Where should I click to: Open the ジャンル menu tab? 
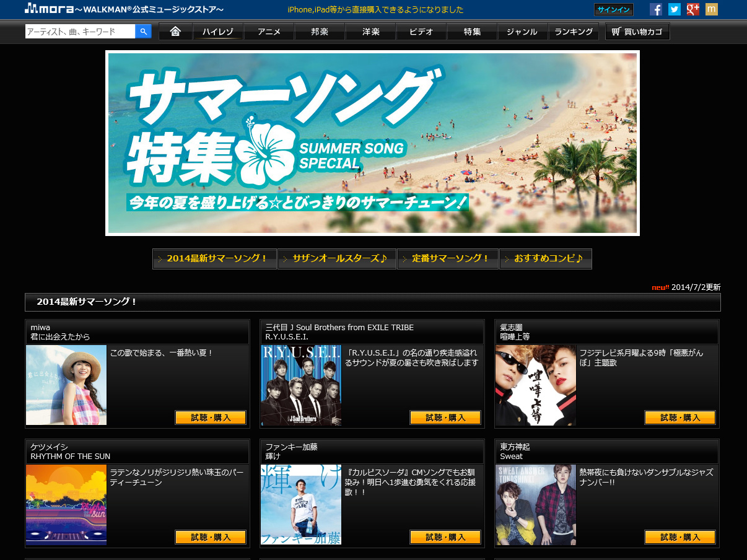(522, 32)
